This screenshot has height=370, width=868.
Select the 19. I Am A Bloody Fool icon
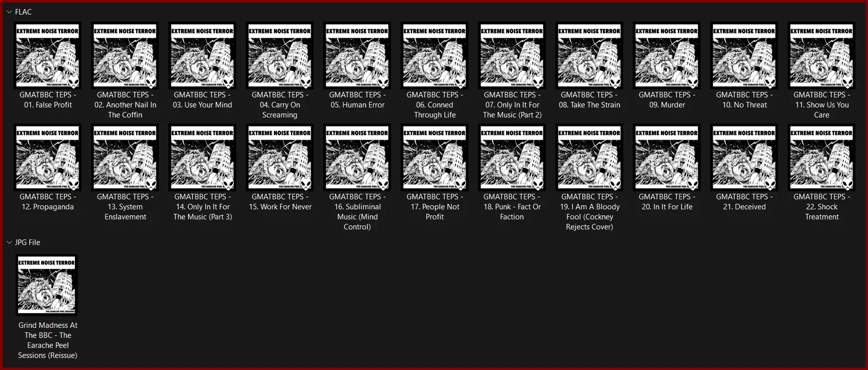[590, 157]
